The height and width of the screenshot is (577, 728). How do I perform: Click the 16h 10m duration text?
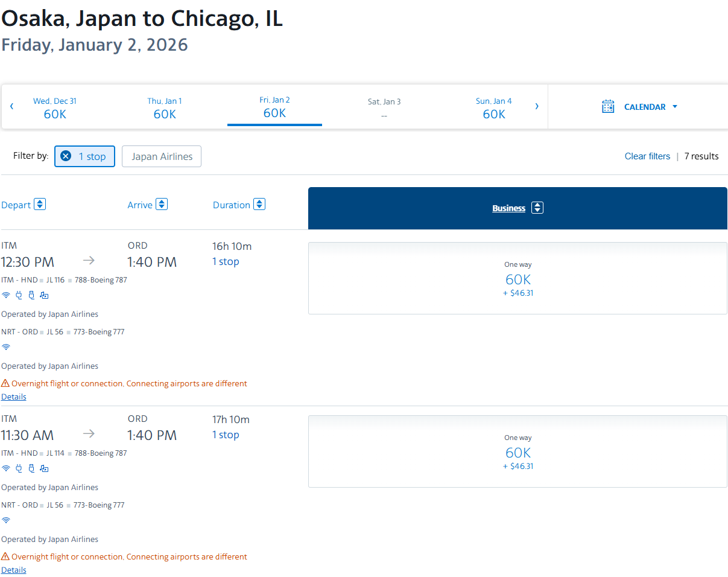[232, 246]
